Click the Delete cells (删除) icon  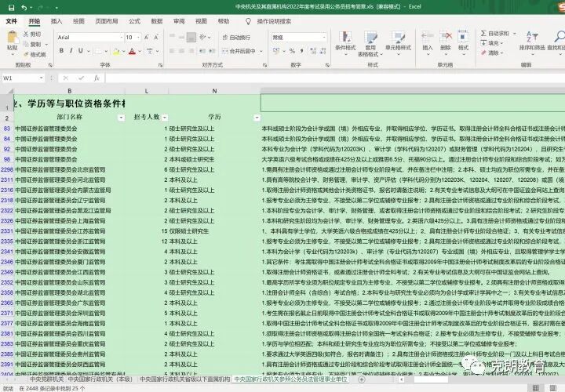(446, 38)
